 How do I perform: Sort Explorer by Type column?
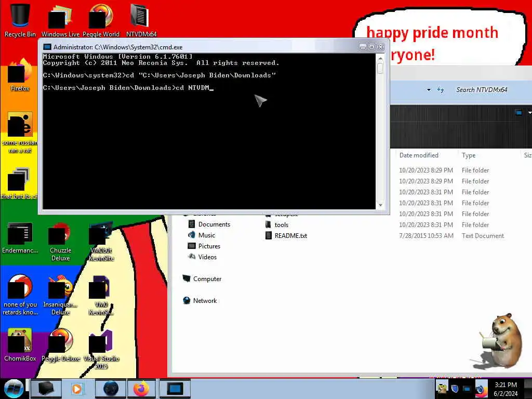468,155
